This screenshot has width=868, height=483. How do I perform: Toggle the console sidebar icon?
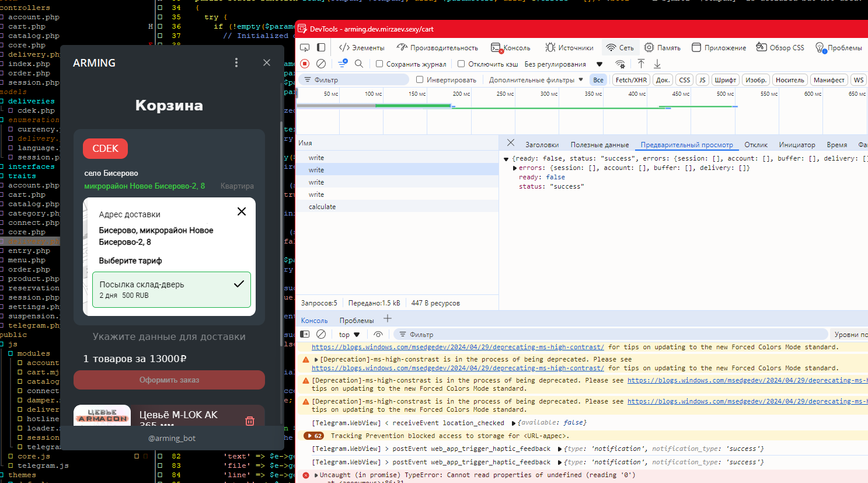pos(305,334)
